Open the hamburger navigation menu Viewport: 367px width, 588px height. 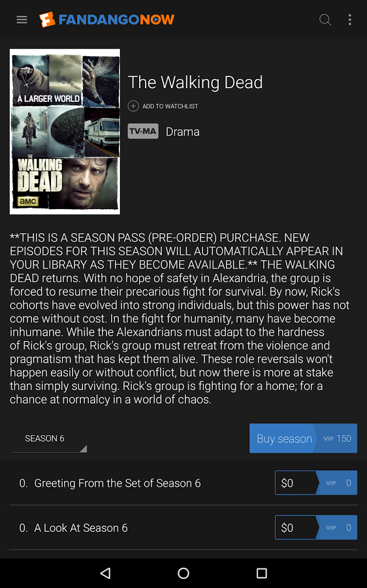click(x=22, y=20)
